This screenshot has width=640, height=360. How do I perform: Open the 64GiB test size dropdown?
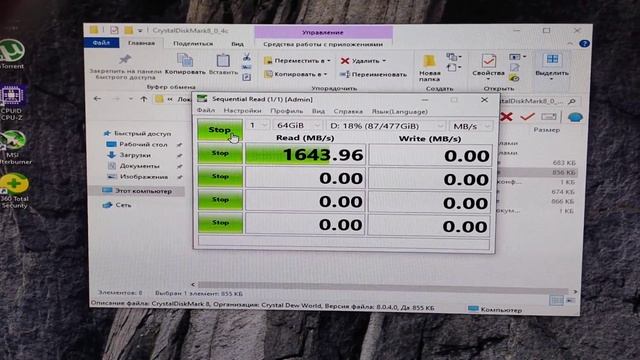(297, 126)
